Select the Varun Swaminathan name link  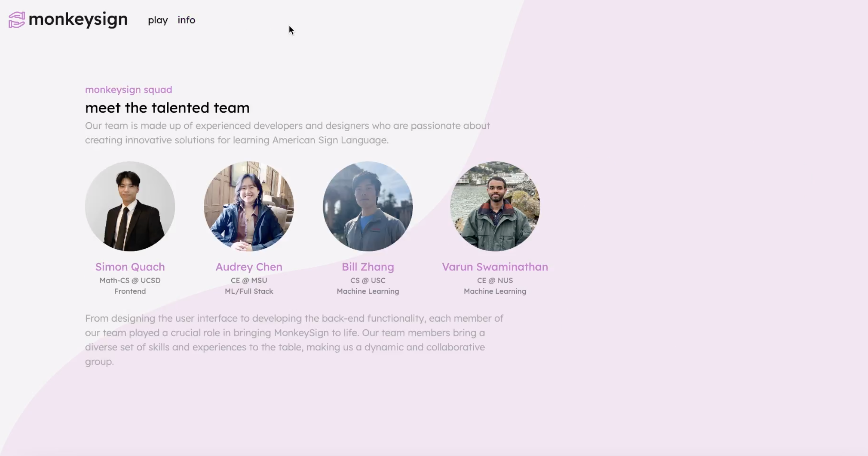[x=495, y=267]
